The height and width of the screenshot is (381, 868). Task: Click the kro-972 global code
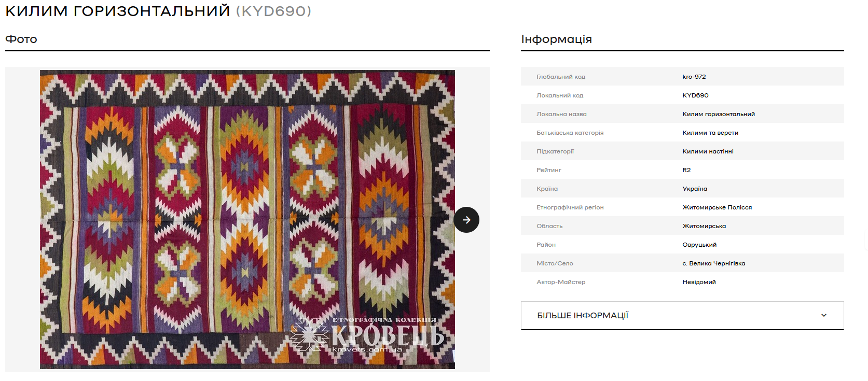[x=694, y=77]
